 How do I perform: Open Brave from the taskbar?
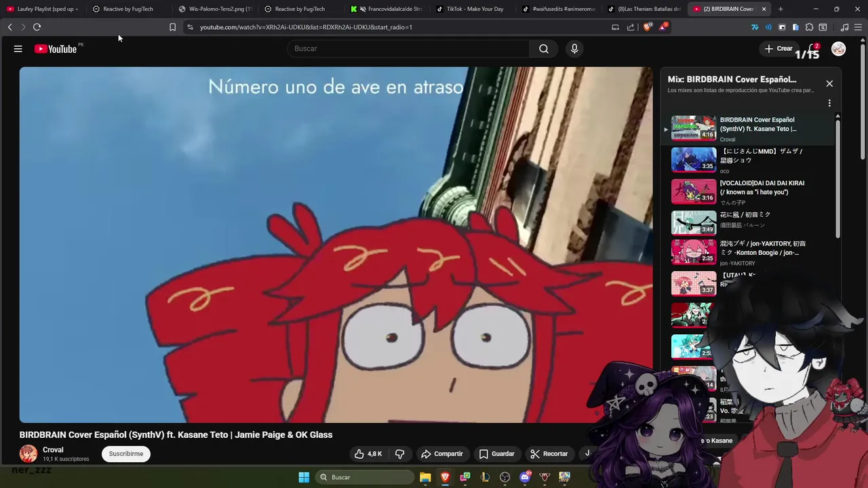[x=446, y=477]
